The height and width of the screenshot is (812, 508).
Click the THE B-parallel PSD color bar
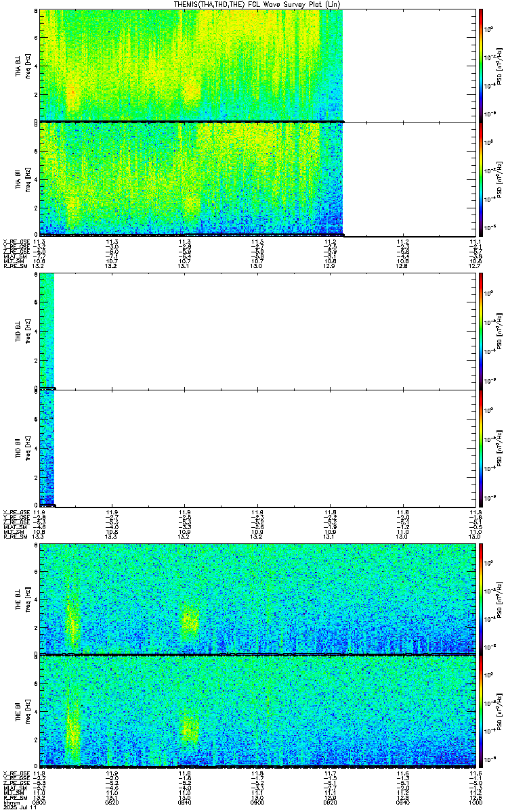480,711
